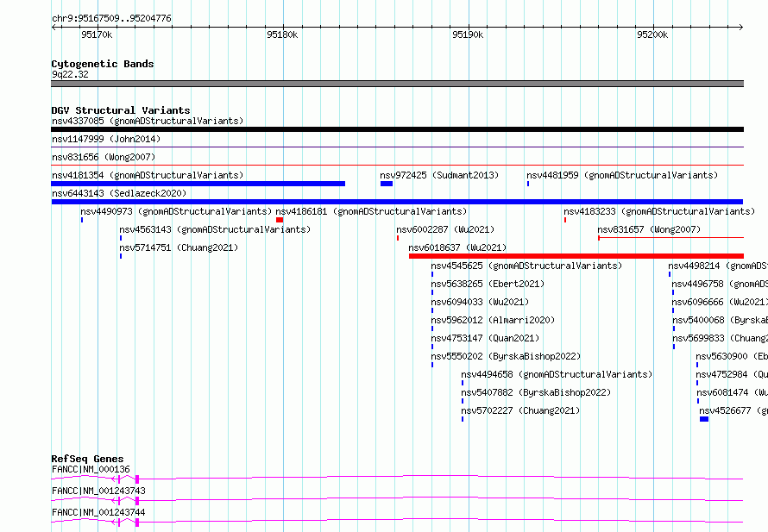Select variant nsv6094033 (Wu2021)

click(x=480, y=302)
